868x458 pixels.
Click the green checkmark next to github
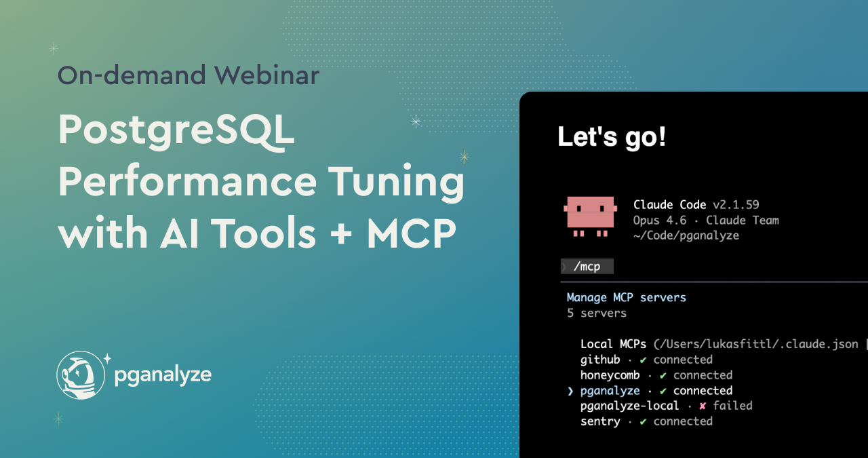[643, 360]
